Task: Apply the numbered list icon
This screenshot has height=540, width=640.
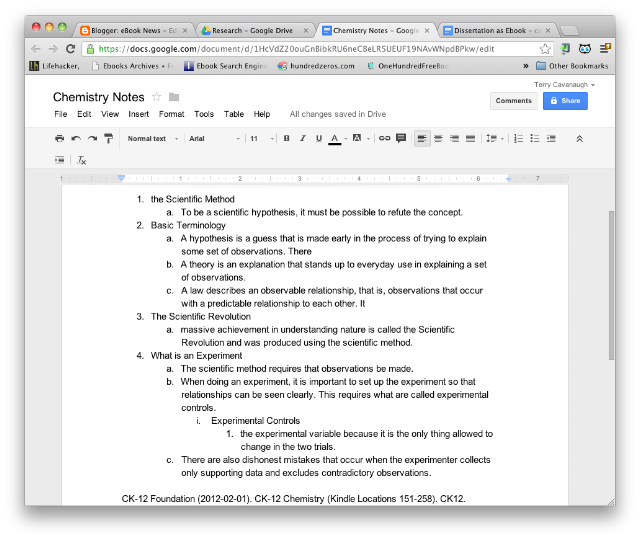Action: 518,138
